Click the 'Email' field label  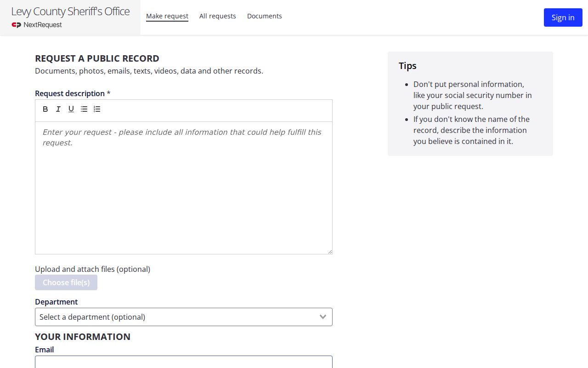pos(45,350)
